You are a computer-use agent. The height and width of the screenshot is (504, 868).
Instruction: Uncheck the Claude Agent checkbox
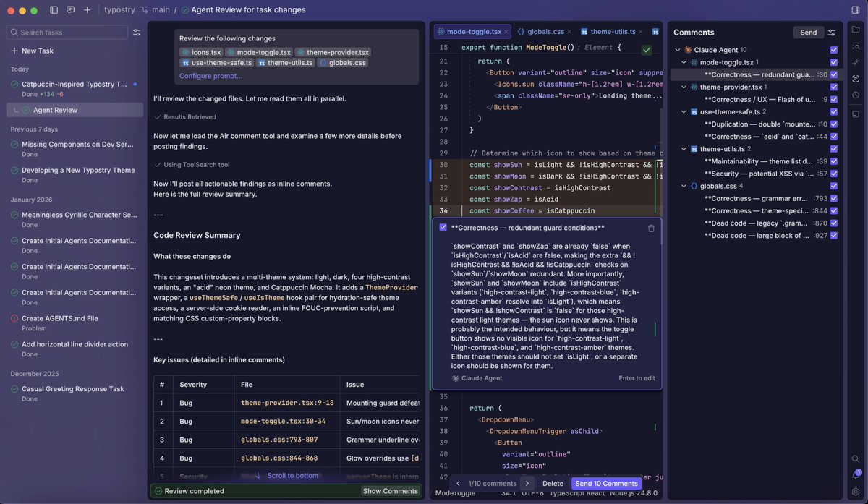point(834,50)
